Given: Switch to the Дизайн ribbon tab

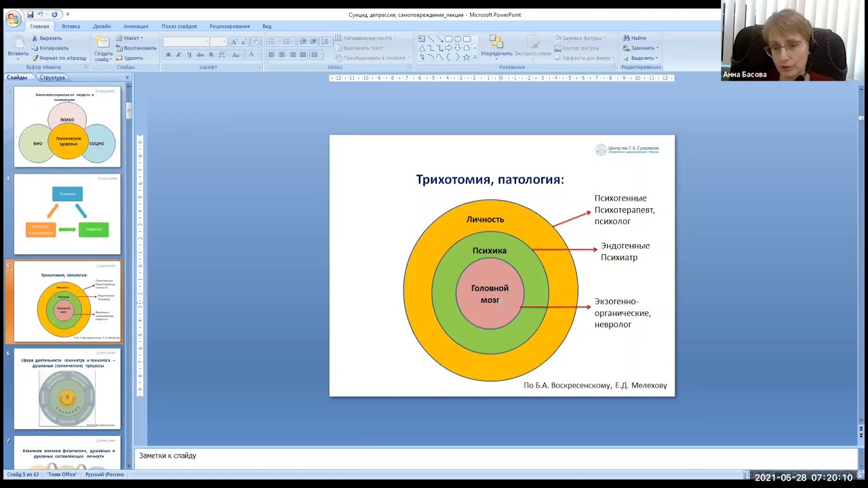Looking at the screenshot, I should coord(102,26).
